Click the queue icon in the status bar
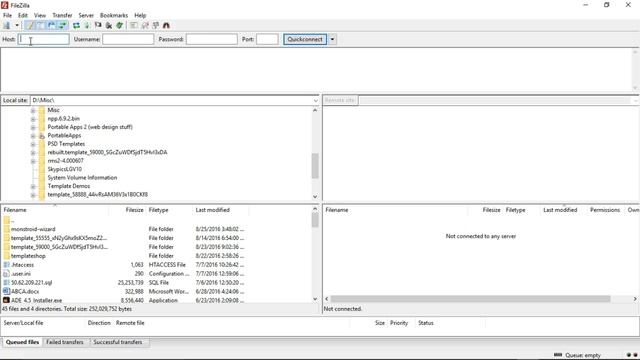640x360 pixels. point(558,355)
